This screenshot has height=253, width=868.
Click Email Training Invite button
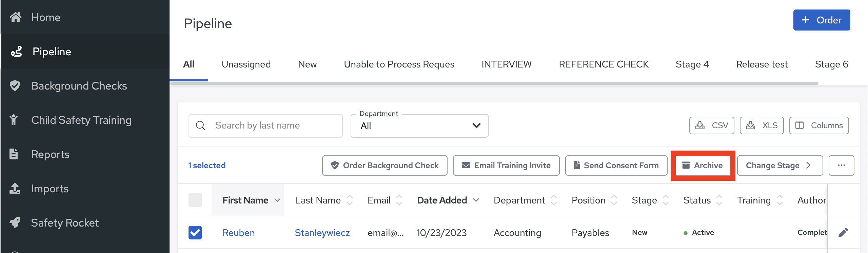506,165
